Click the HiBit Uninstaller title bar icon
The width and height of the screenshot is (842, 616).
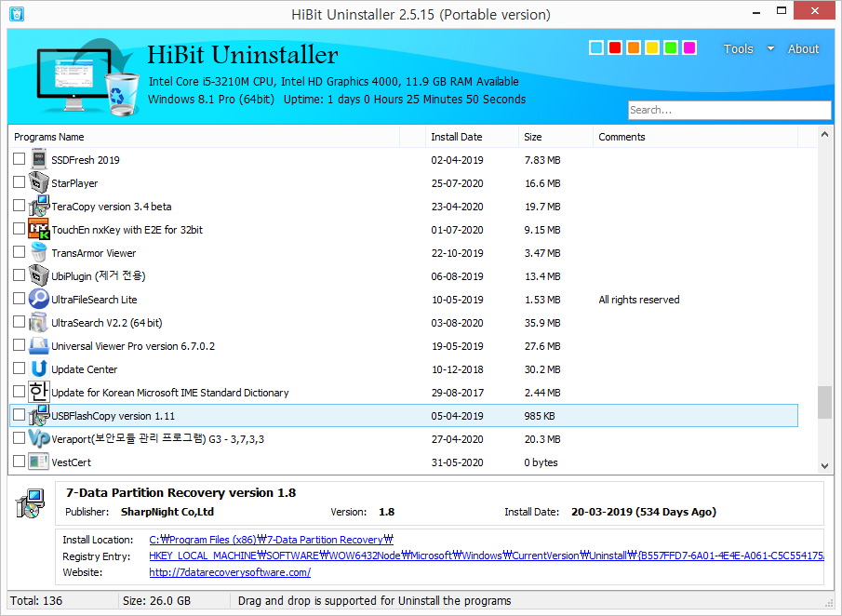coord(17,14)
